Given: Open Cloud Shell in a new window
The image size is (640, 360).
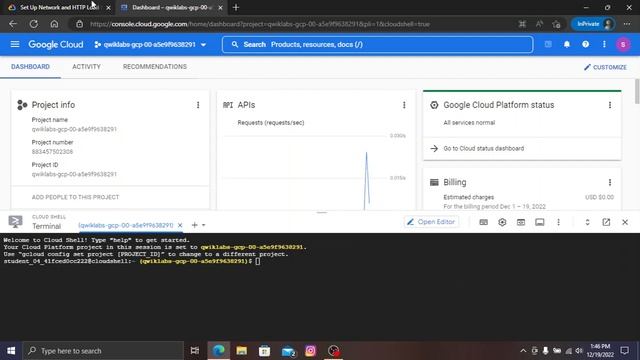Looking at the screenshot, I should click(606, 222).
